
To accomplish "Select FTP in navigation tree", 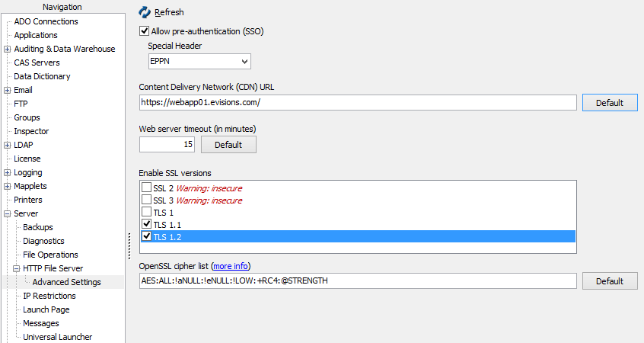I will 21,104.
